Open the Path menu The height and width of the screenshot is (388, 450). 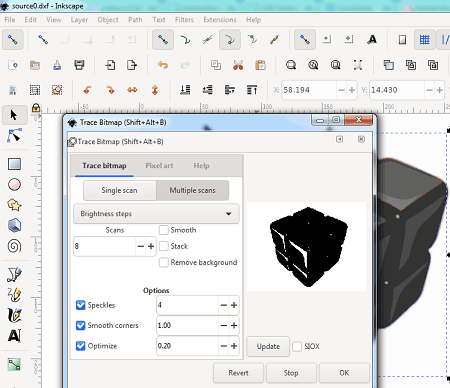(x=135, y=20)
